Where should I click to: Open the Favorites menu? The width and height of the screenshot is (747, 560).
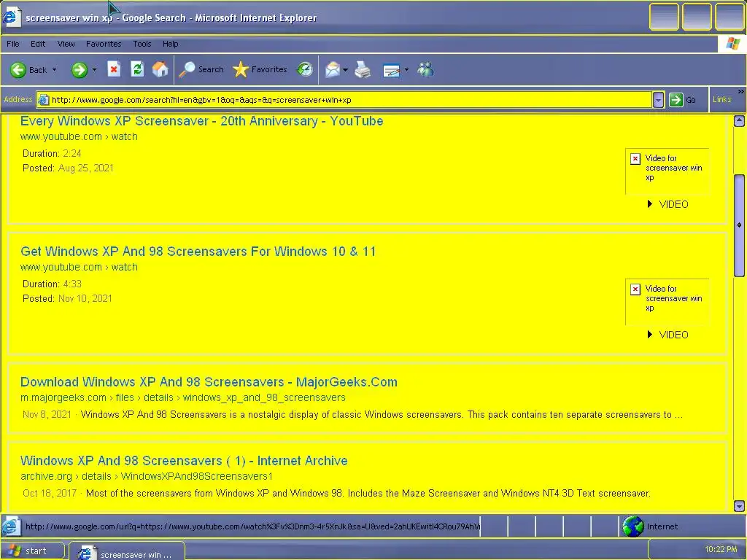point(104,44)
